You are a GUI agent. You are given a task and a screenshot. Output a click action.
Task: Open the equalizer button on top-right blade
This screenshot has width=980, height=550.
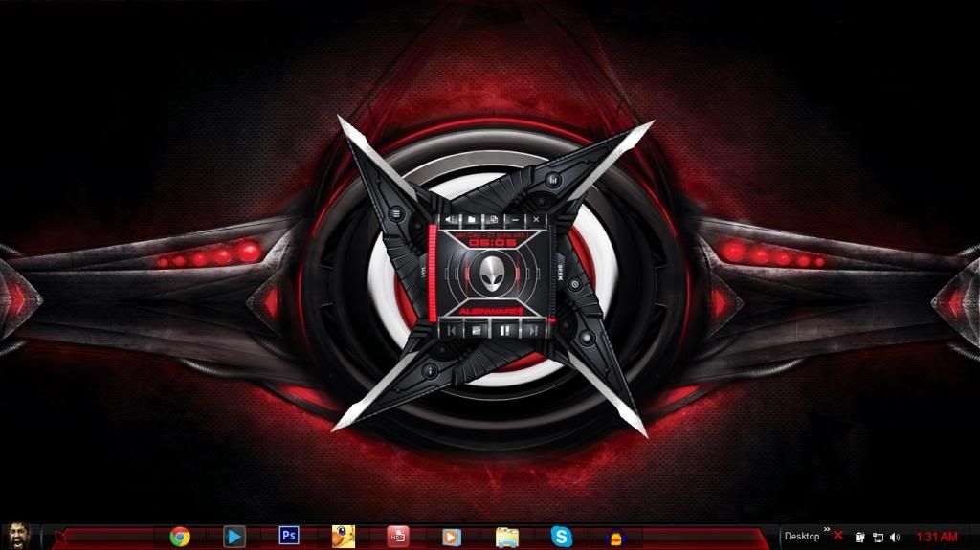553,181
